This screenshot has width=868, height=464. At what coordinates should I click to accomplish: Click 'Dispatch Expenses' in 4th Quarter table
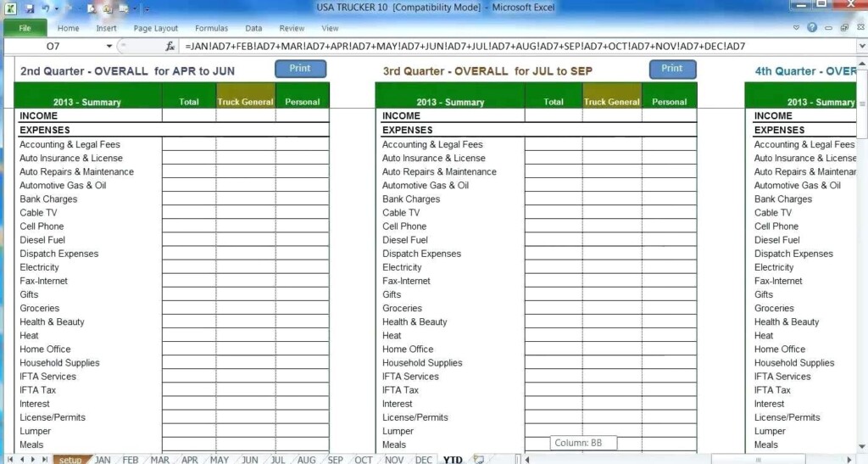click(793, 254)
